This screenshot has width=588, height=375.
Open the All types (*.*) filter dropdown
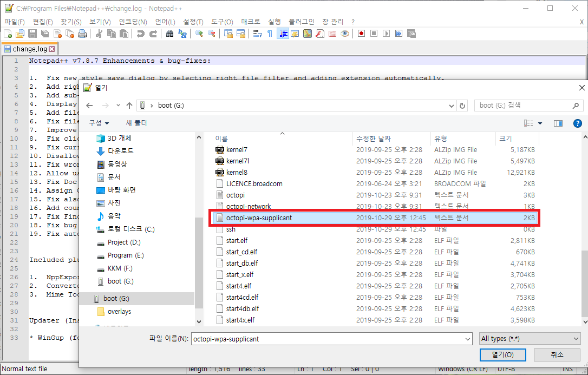point(530,339)
